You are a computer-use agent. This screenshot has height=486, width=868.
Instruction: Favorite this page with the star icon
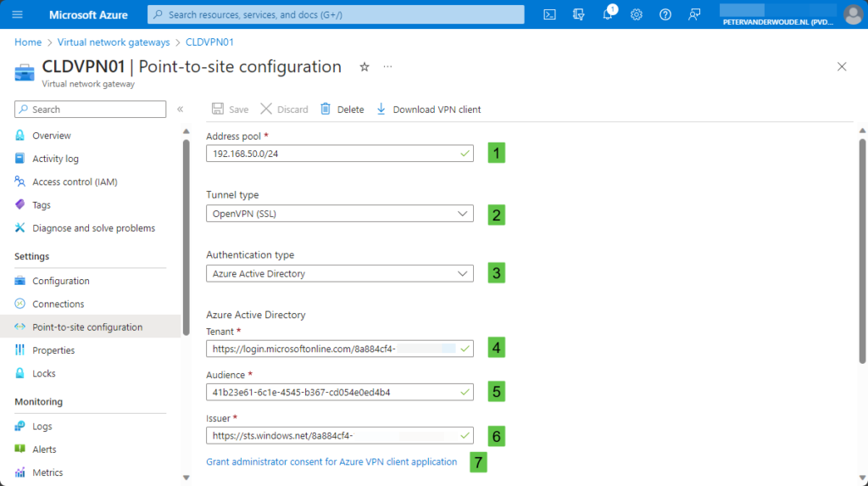coord(364,67)
